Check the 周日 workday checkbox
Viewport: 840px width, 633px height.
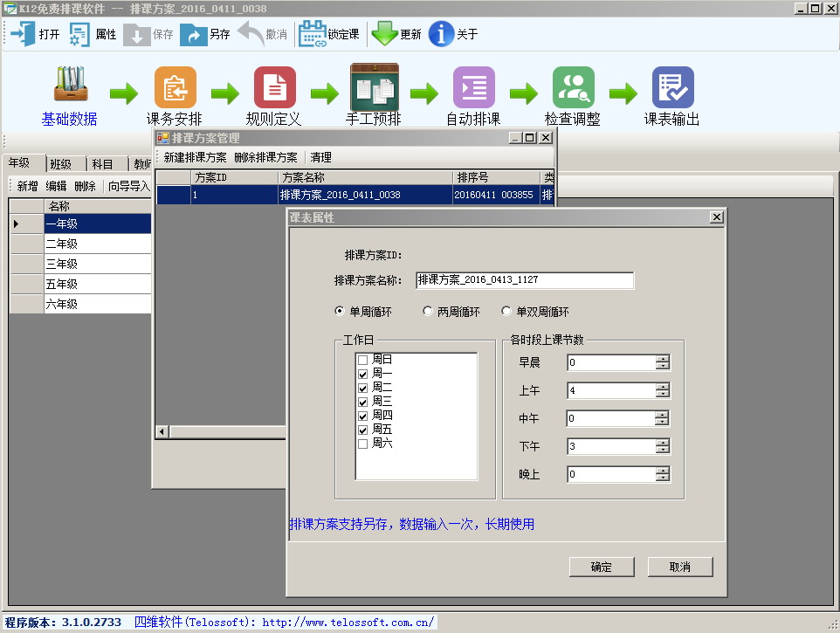pyautogui.click(x=362, y=360)
